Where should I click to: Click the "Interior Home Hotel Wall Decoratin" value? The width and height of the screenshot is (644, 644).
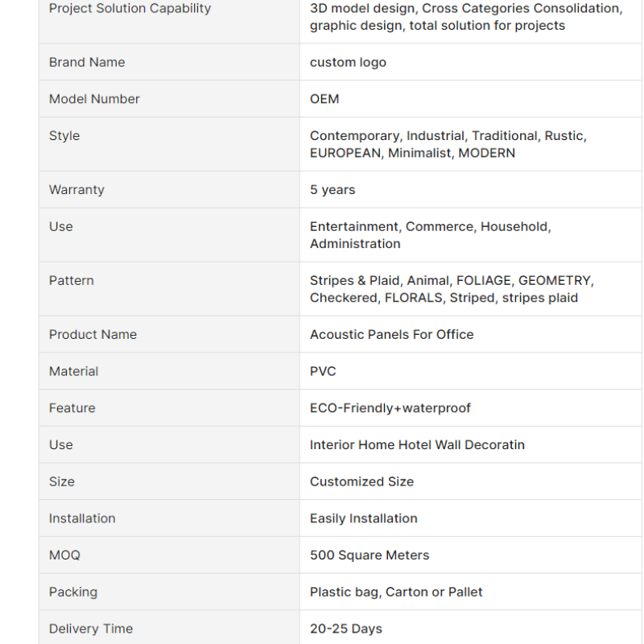pos(417,445)
